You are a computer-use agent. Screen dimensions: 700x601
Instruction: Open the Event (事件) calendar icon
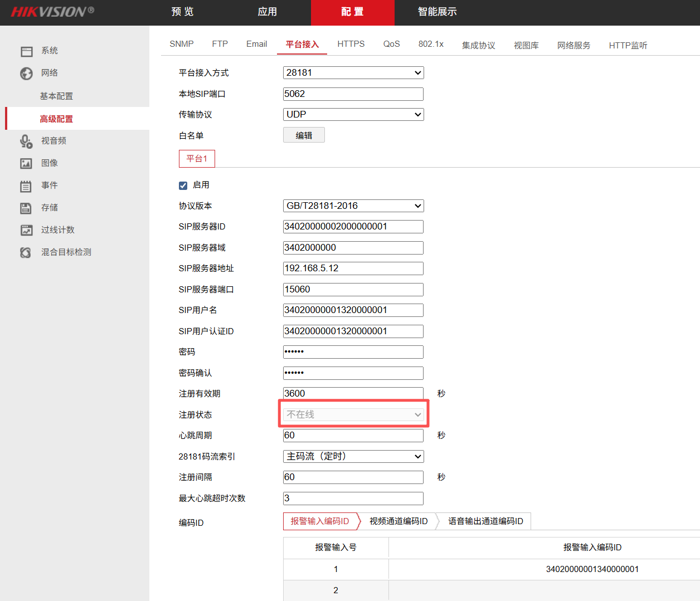tap(26, 186)
